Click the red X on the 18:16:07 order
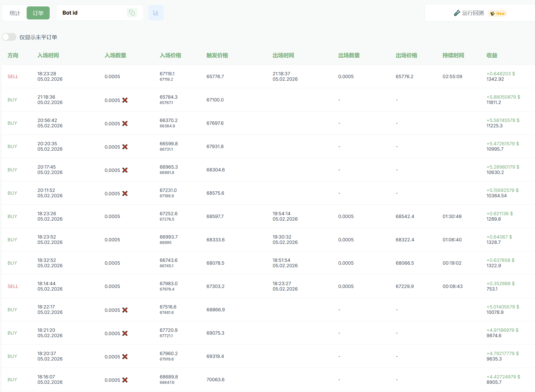Image resolution: width=535 pixels, height=392 pixels. click(125, 380)
